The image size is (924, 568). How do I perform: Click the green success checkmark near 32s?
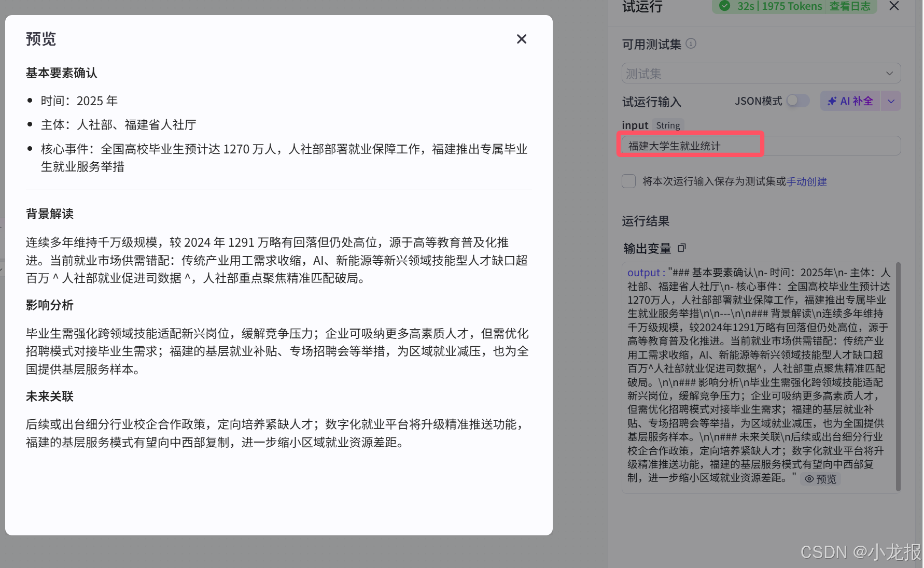pos(724,6)
